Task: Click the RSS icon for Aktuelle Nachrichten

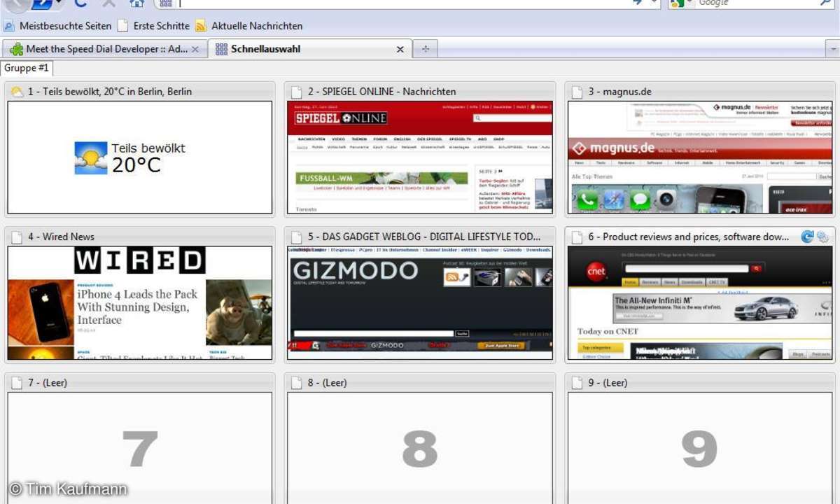Action: [201, 26]
